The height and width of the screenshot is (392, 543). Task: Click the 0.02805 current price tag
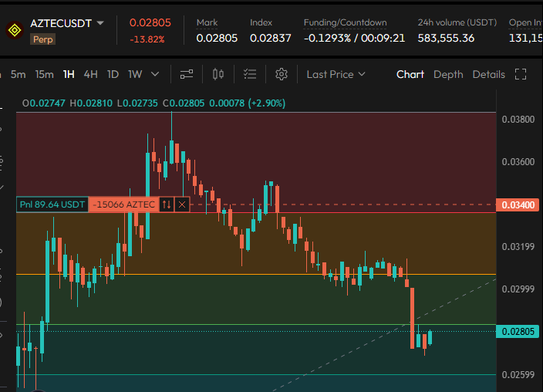point(518,332)
